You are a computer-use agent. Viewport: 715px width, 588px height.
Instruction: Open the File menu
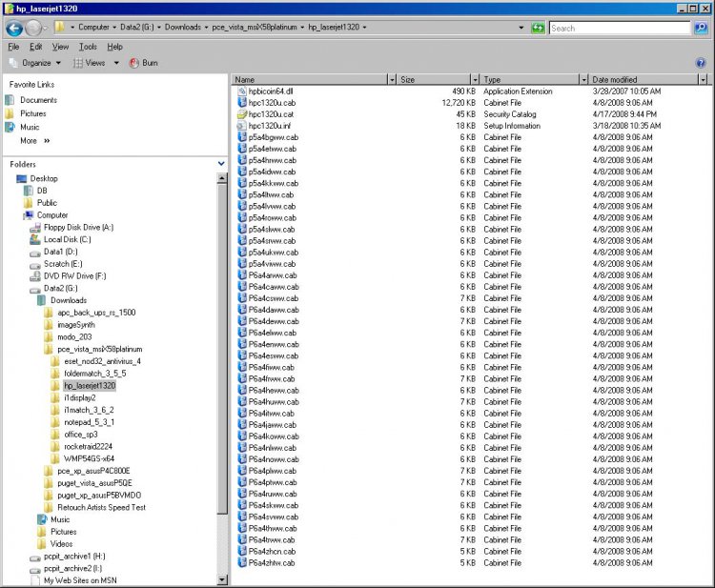coord(13,47)
